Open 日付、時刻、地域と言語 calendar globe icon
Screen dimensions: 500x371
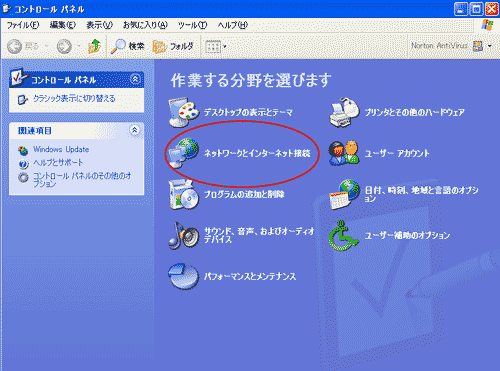click(344, 195)
